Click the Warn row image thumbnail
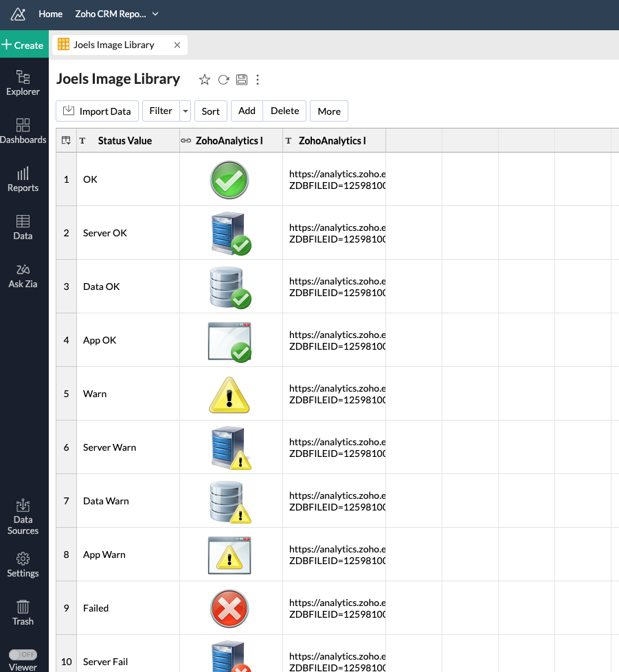The image size is (619, 672). click(229, 394)
